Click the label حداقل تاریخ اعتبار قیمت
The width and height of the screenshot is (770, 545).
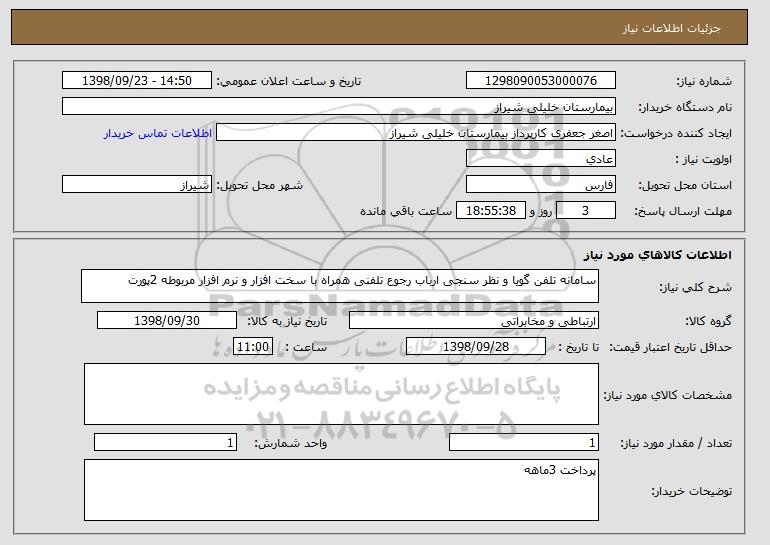(x=671, y=348)
